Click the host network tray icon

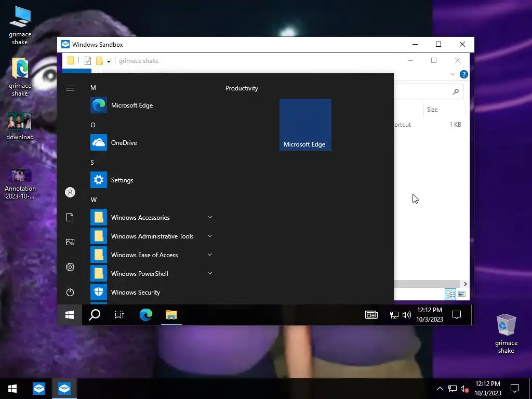point(453,389)
